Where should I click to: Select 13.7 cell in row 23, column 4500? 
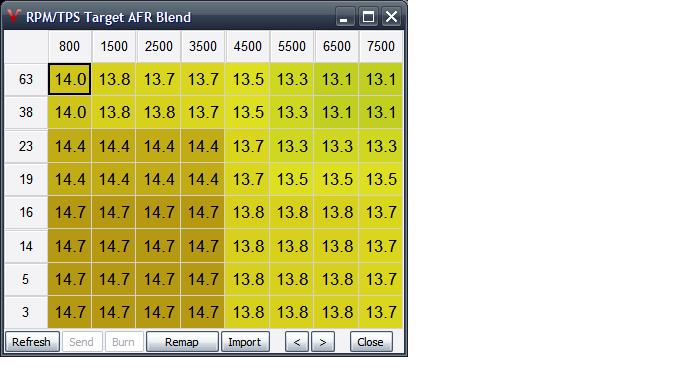click(247, 146)
